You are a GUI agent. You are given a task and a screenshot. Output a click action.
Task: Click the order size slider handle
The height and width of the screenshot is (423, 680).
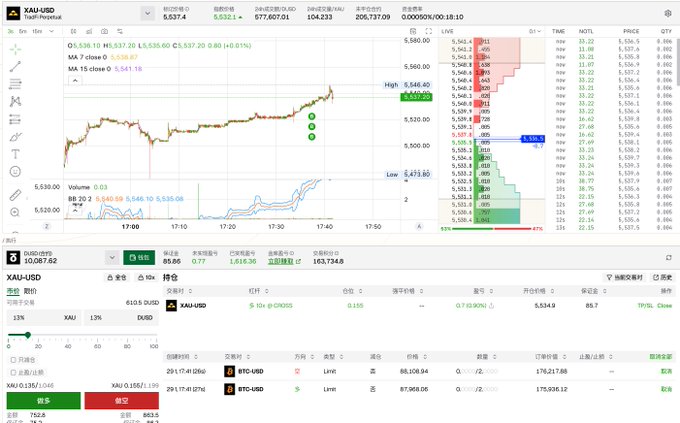tap(28, 335)
